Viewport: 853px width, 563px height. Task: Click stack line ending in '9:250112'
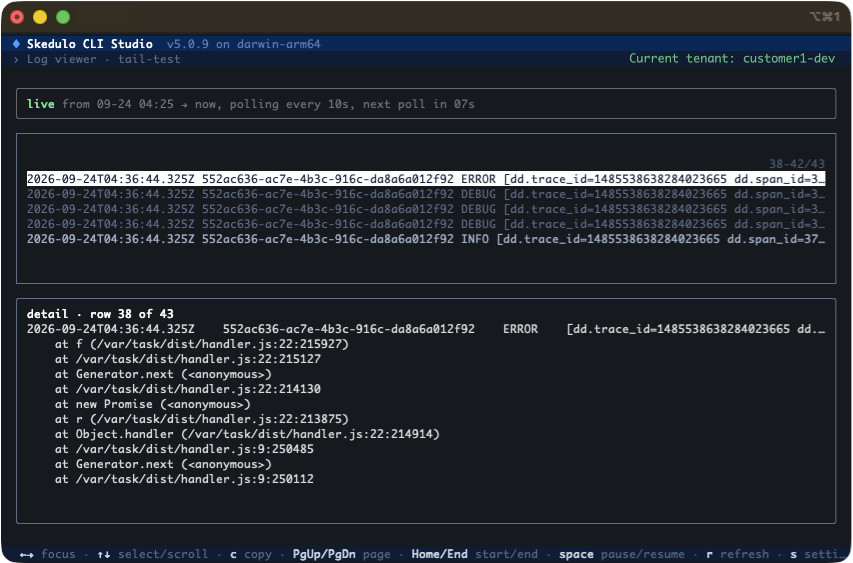tap(184, 479)
